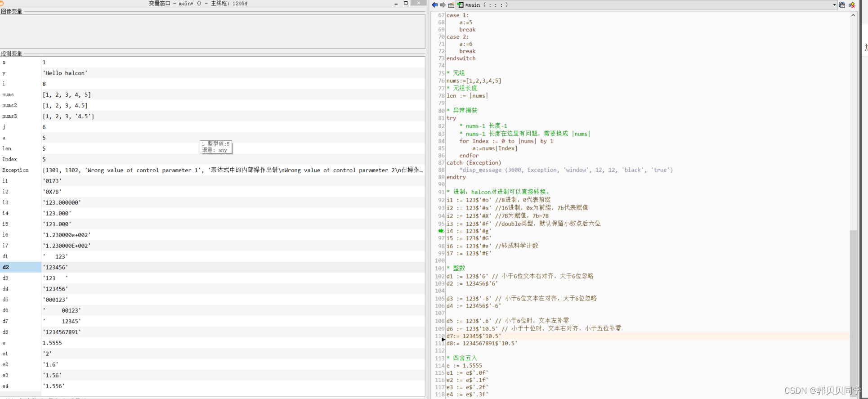868x399 pixels.
Task: Select the nums3 variable row
Action: point(212,116)
